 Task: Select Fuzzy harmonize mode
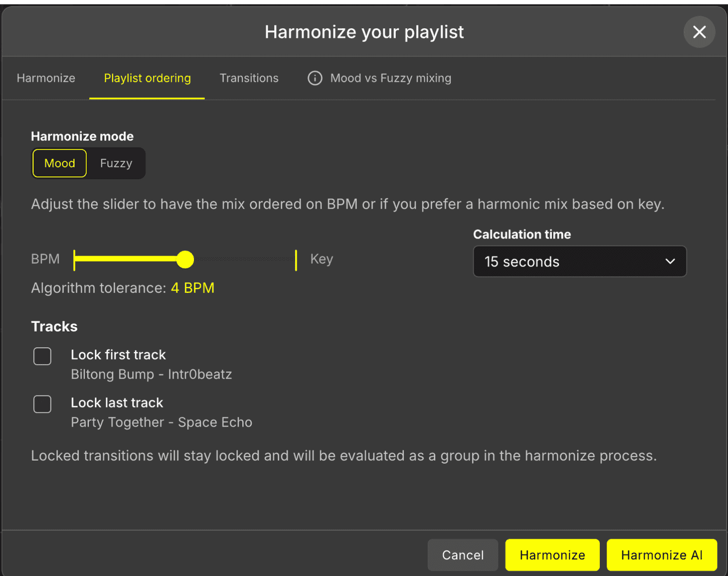click(116, 163)
